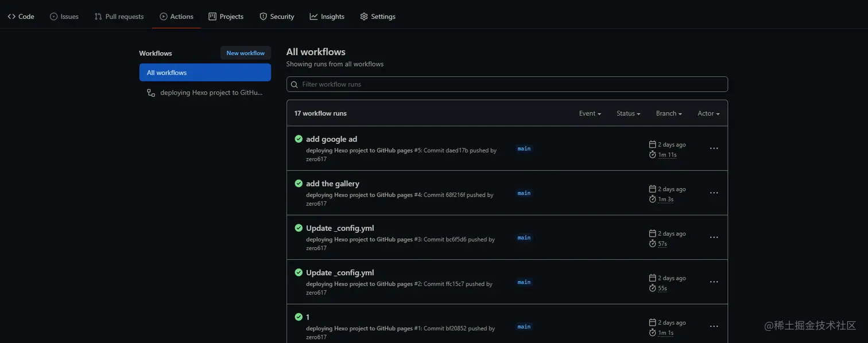Click the New workflow button
The image size is (868, 343).
246,53
